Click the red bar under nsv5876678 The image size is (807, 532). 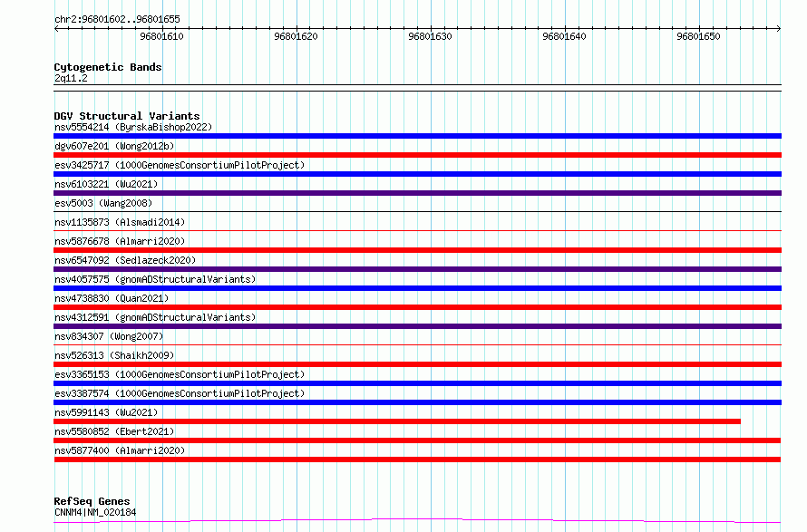[x=417, y=250]
